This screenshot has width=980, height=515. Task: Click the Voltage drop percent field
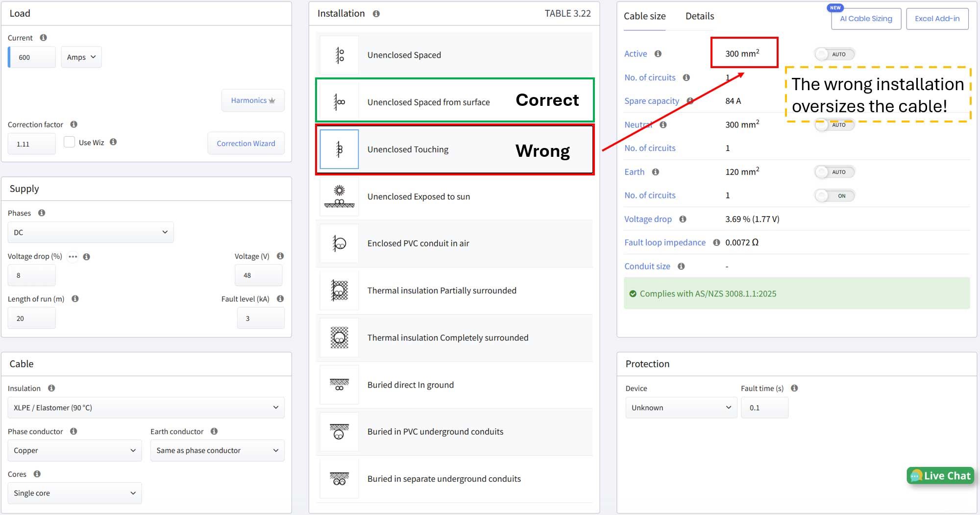coord(31,275)
